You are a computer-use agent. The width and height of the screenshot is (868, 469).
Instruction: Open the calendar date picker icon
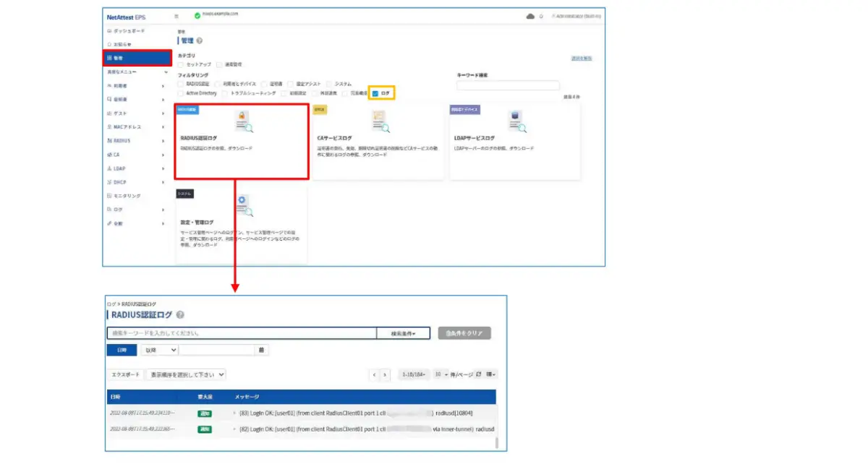click(x=261, y=350)
